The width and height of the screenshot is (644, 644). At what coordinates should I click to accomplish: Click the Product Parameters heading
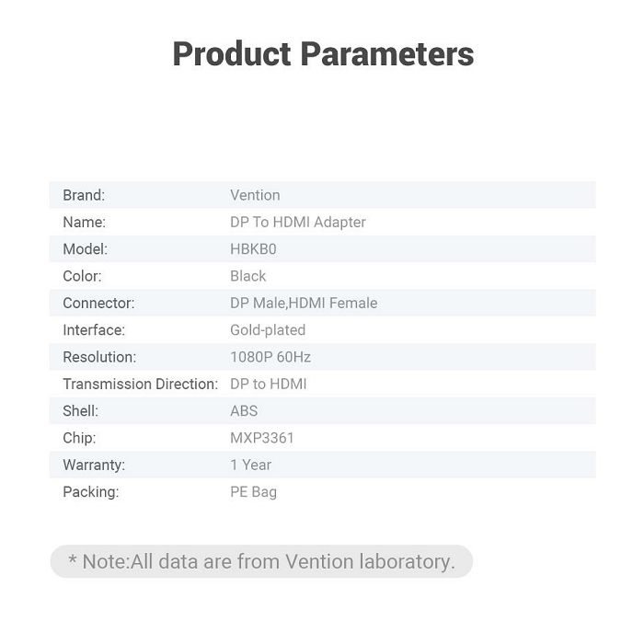point(323,53)
